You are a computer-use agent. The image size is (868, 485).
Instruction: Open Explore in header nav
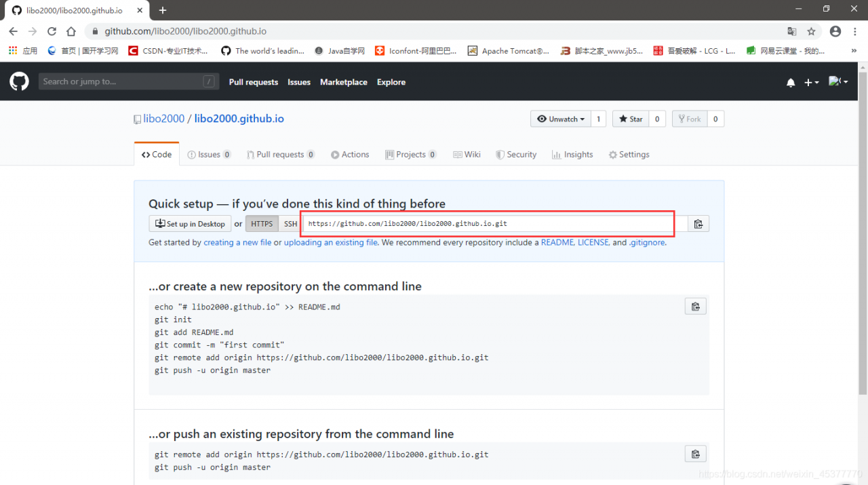391,82
